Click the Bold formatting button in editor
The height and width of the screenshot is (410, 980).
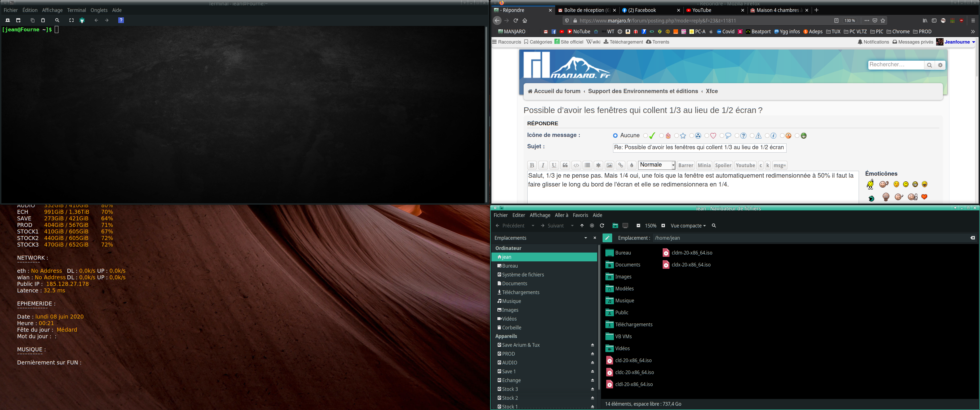point(532,165)
